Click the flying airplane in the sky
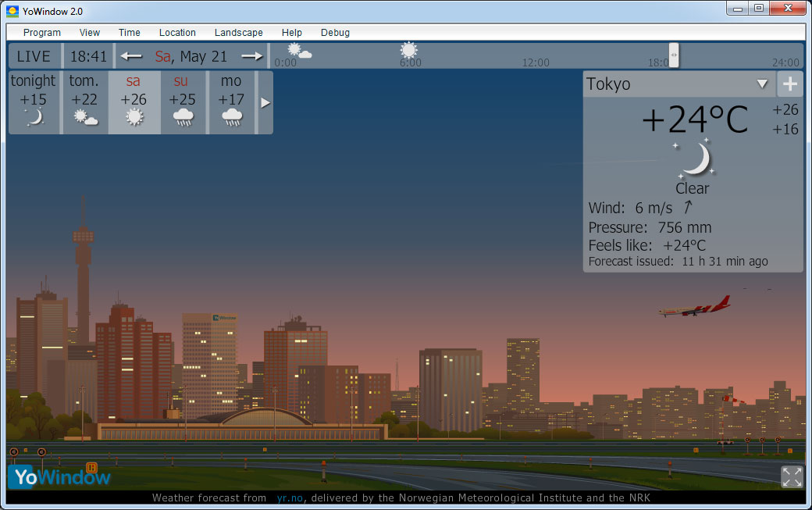Viewport: 812px width, 510px height. click(x=694, y=307)
